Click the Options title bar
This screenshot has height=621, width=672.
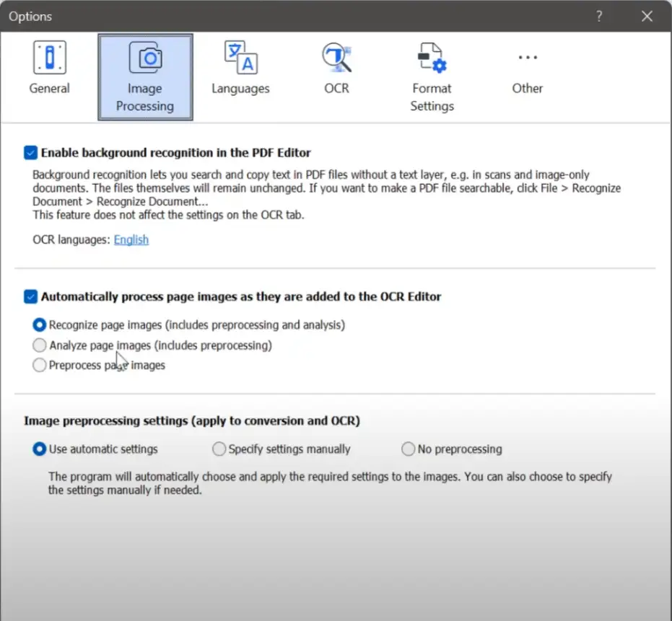[289, 16]
